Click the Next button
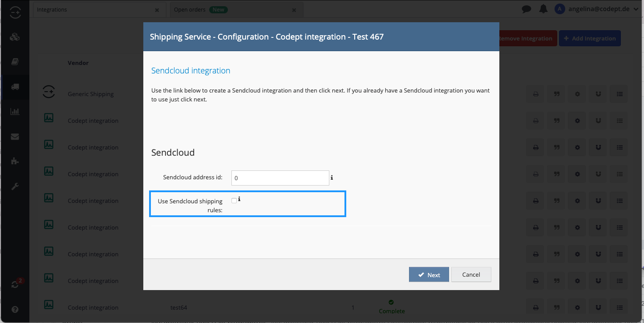 click(429, 275)
